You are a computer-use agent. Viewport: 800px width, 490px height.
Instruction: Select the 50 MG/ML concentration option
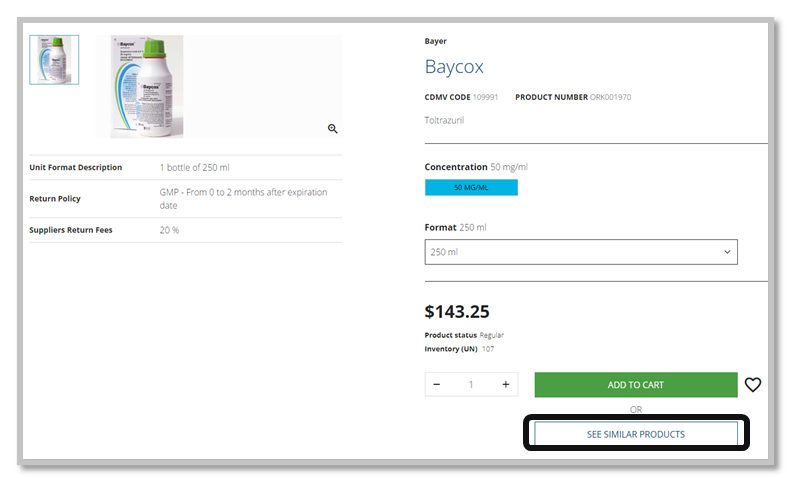471,188
